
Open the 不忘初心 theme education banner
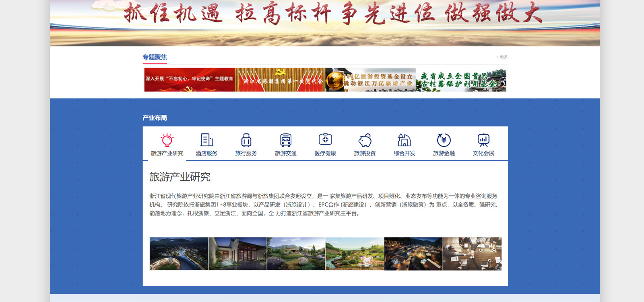coord(190,79)
